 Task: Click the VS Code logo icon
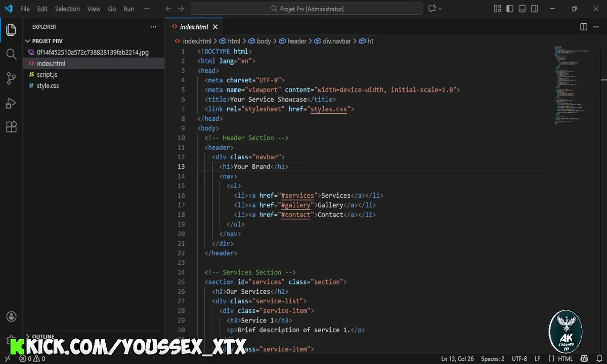click(8, 9)
